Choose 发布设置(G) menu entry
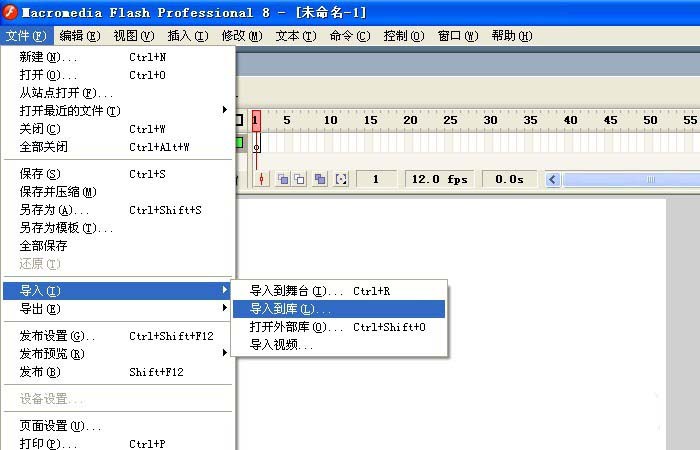Image resolution: width=700 pixels, height=450 pixels. (118, 336)
